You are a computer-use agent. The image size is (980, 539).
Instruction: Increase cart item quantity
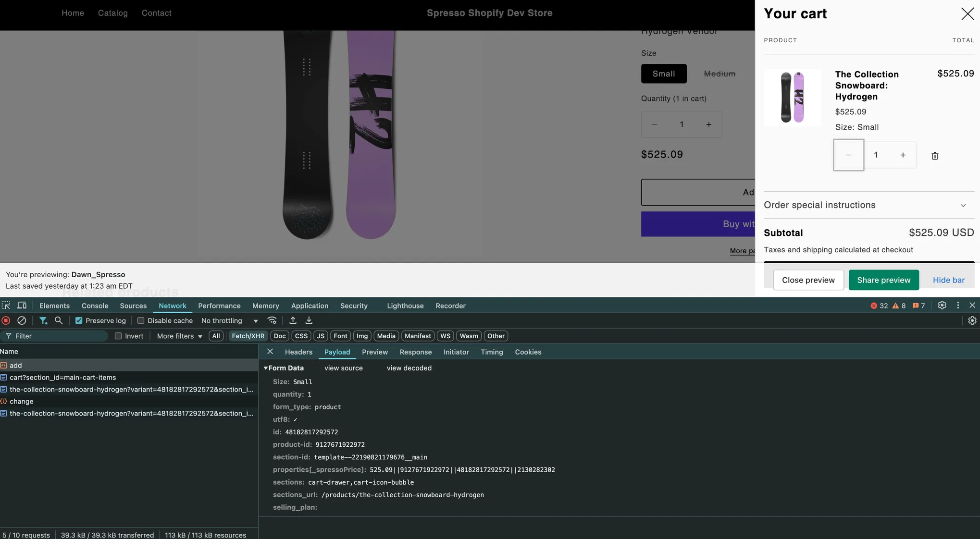pos(903,155)
